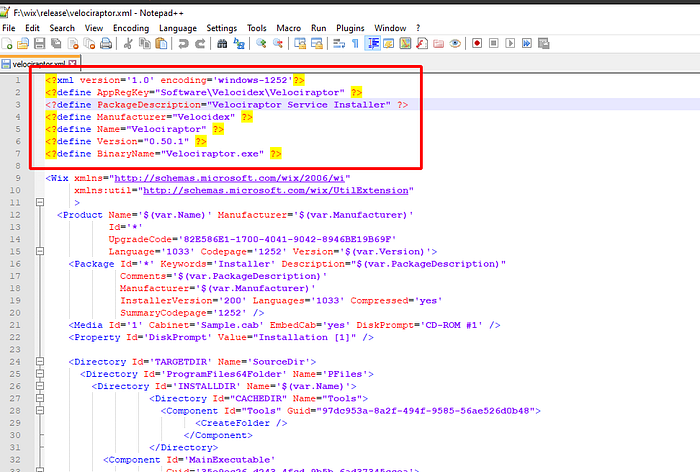Viewport: 700px width, 472px height.
Task: Toggle synchronize vertical scrolling icon
Action: point(300,44)
